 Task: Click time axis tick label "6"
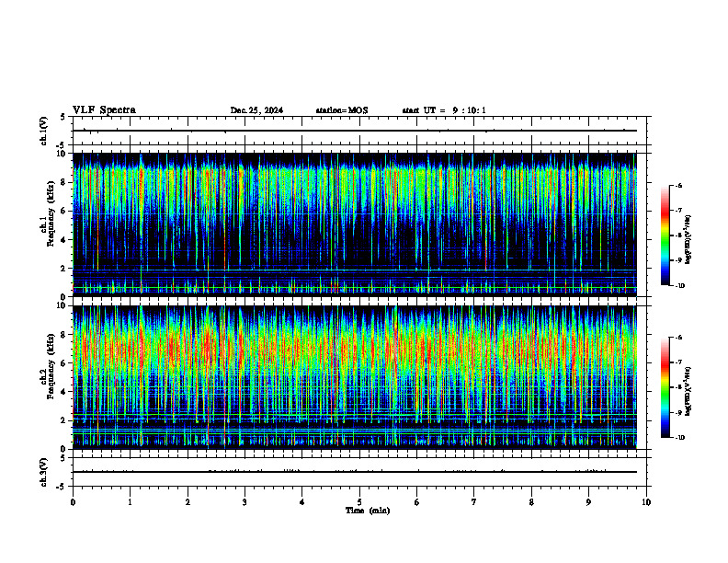pyautogui.click(x=417, y=502)
